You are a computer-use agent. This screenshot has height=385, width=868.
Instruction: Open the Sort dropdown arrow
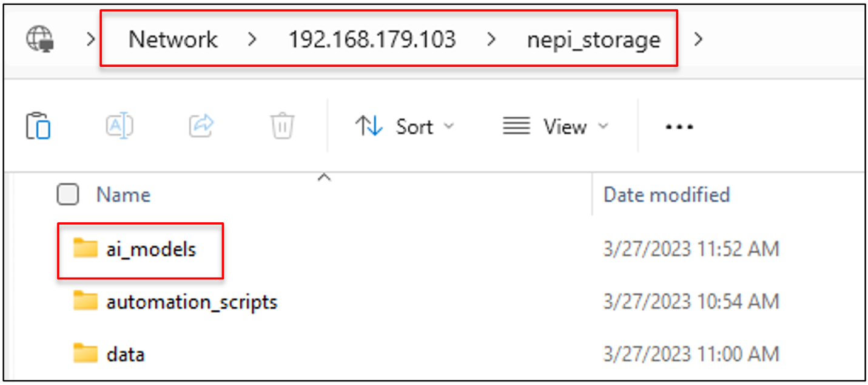tap(449, 126)
